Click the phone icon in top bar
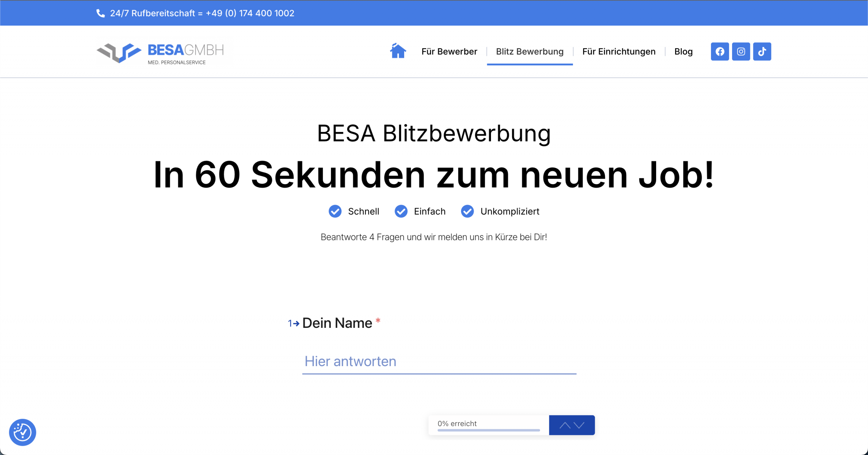This screenshot has height=455, width=868. coord(100,13)
